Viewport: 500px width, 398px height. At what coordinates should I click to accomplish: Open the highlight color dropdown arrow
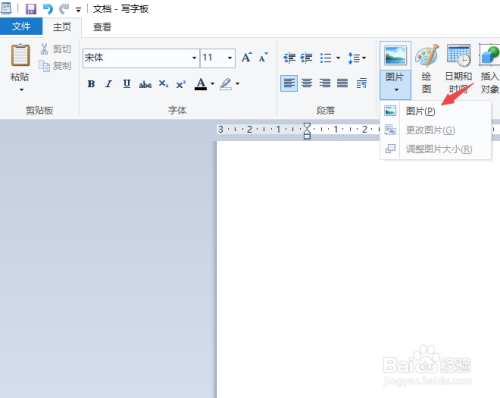pyautogui.click(x=237, y=84)
